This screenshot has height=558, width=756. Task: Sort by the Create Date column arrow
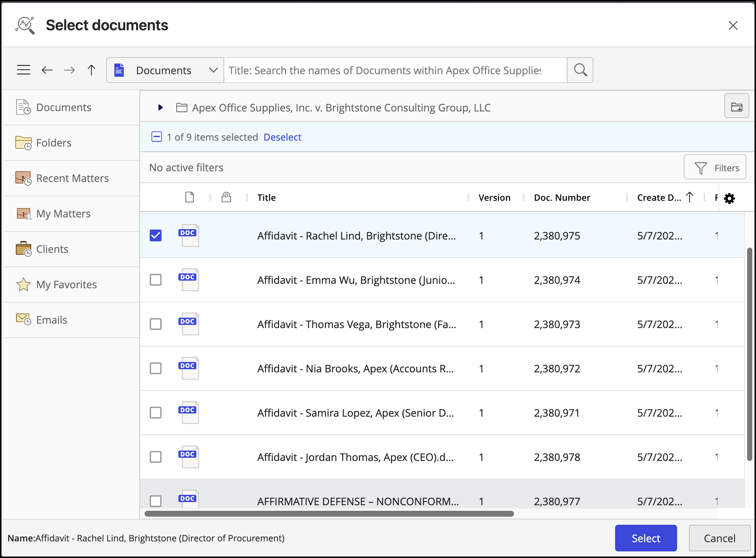point(689,197)
